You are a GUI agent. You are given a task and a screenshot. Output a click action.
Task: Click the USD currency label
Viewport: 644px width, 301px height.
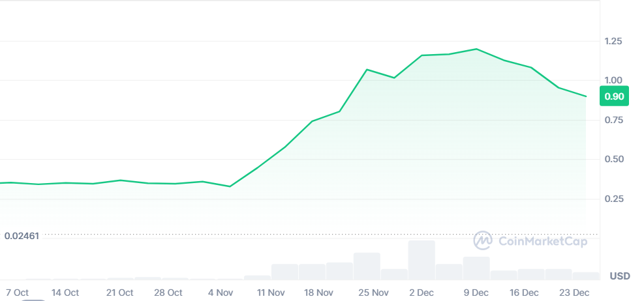(x=620, y=276)
